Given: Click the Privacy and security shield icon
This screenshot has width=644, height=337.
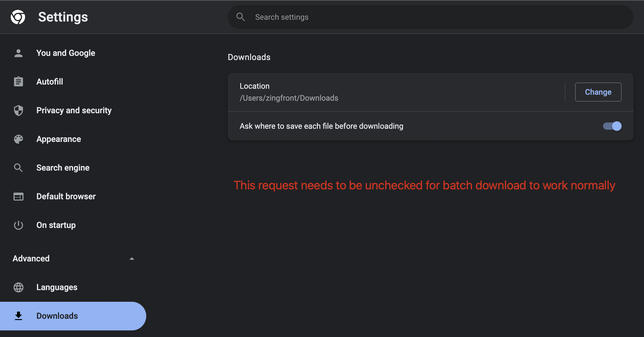Looking at the screenshot, I should point(19,110).
